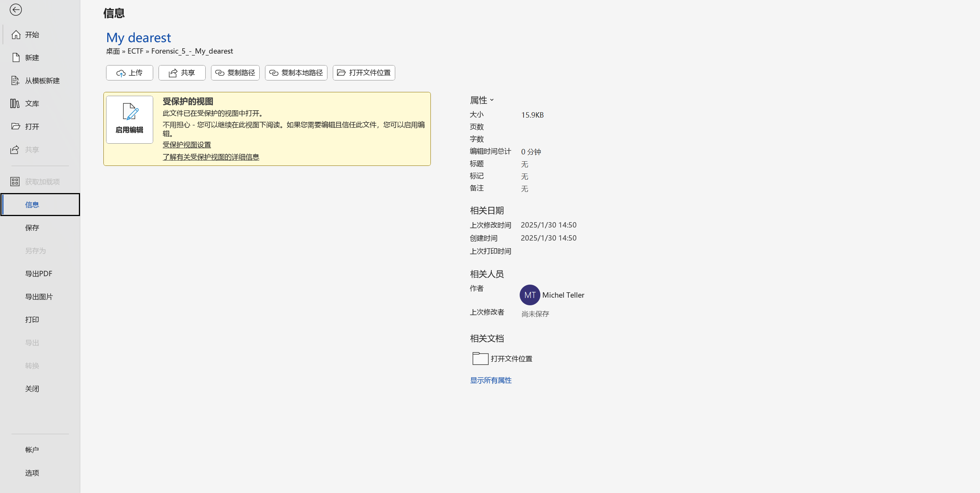Click 显示所有属性 link
The height and width of the screenshot is (493, 980).
click(x=491, y=380)
